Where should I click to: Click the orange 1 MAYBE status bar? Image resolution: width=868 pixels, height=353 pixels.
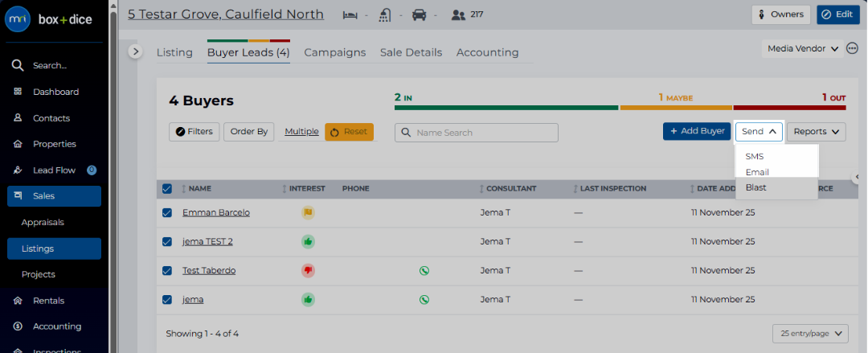click(676, 108)
